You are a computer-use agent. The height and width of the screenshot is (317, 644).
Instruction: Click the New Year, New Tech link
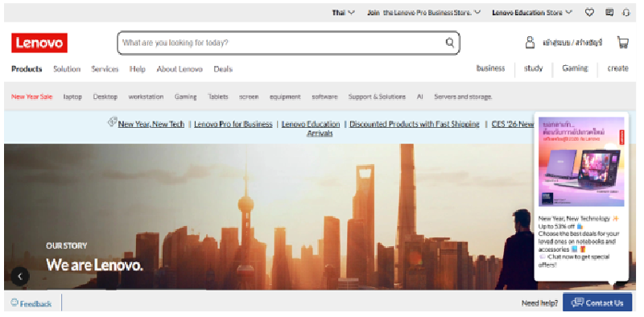click(x=151, y=124)
